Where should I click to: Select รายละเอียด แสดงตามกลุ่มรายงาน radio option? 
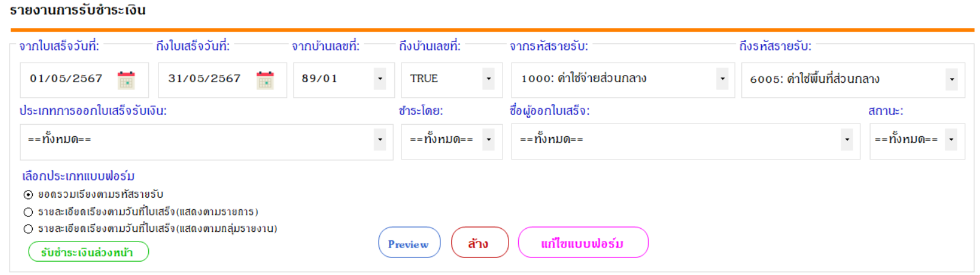(x=28, y=229)
